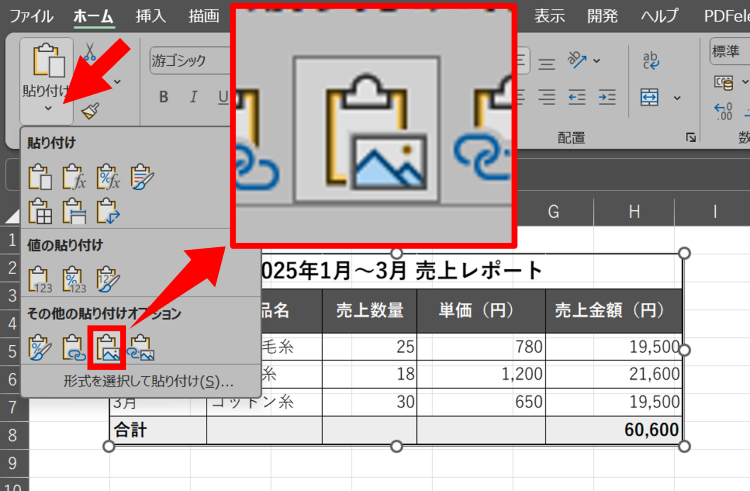Choose Values and Number Formatting (%123) option
The image size is (750, 491).
coord(74,279)
